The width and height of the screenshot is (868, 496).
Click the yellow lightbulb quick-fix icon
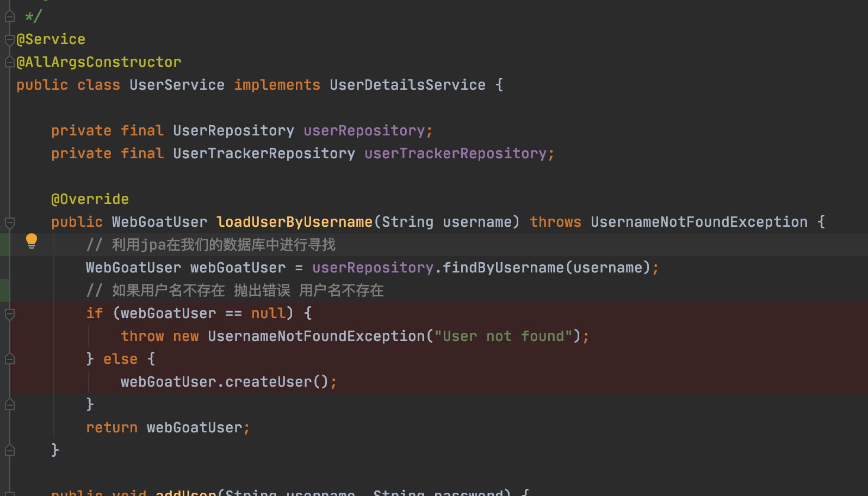(32, 240)
